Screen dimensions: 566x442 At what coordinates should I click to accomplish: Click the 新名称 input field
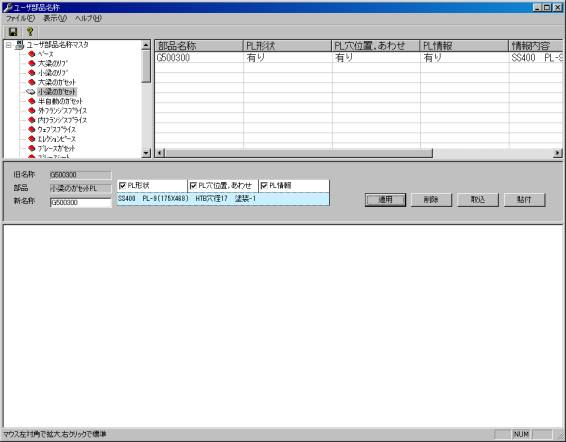pyautogui.click(x=81, y=203)
